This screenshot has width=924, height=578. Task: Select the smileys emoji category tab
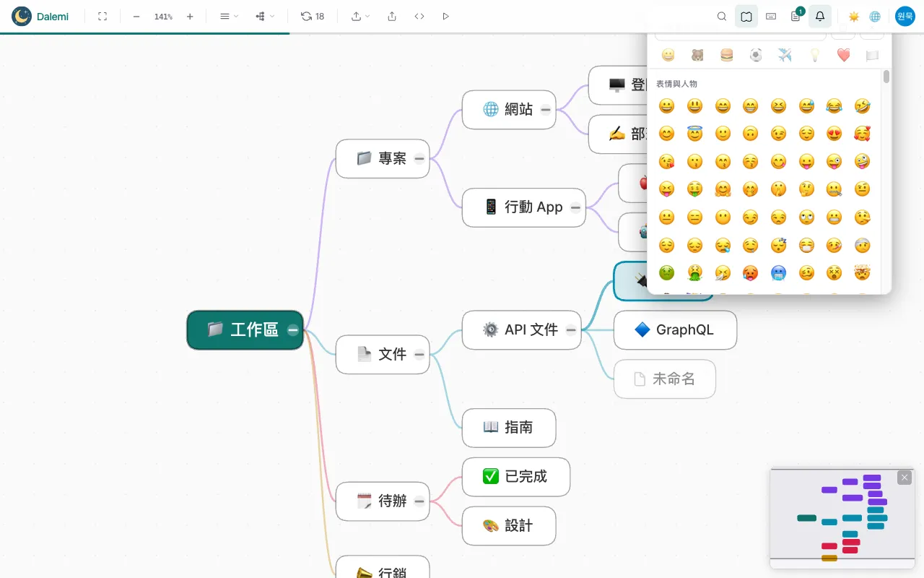pos(668,55)
